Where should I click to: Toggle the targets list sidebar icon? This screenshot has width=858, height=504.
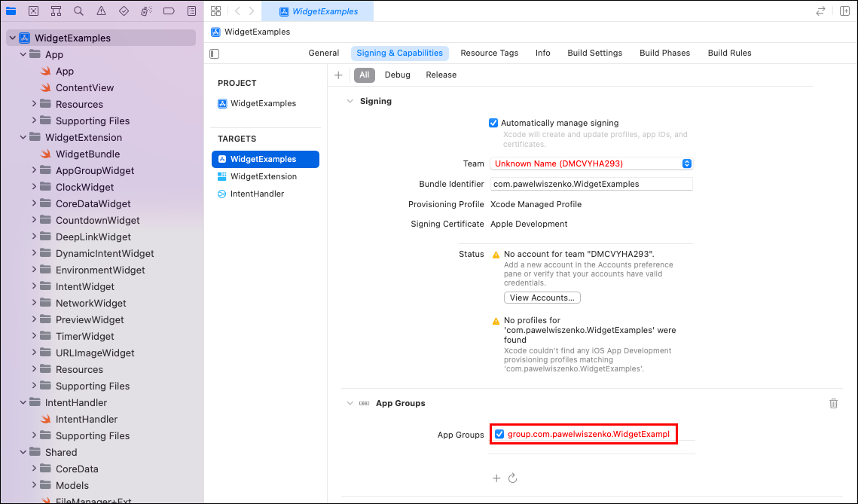tap(215, 53)
